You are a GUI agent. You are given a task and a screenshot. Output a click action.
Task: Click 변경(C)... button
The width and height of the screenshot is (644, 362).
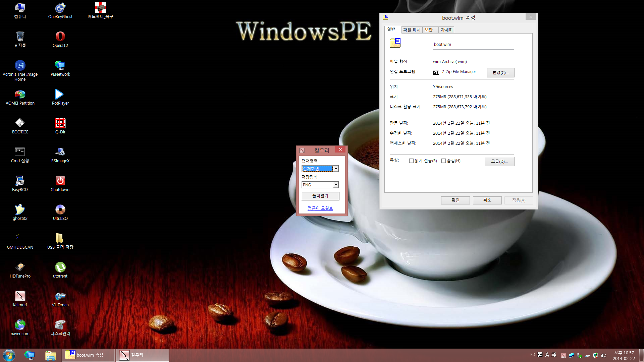500,72
